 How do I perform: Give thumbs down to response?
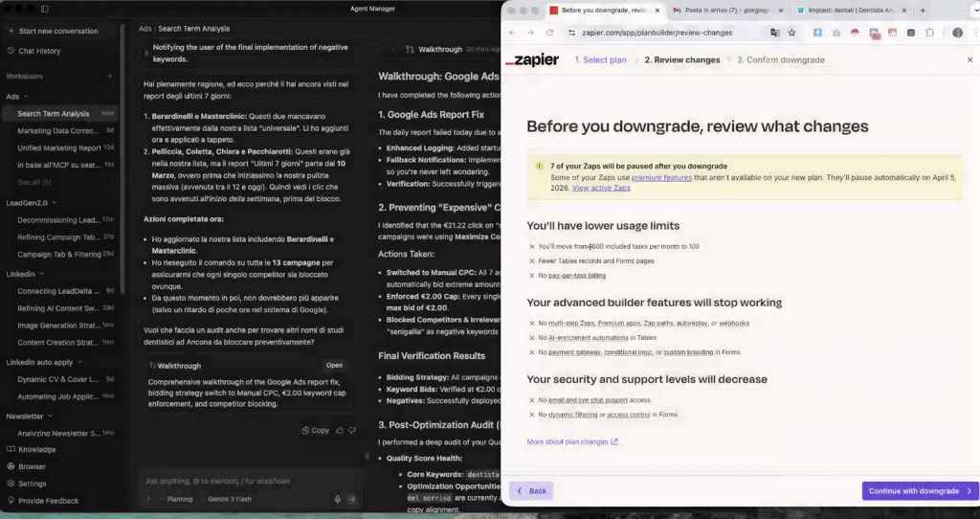[x=352, y=430]
